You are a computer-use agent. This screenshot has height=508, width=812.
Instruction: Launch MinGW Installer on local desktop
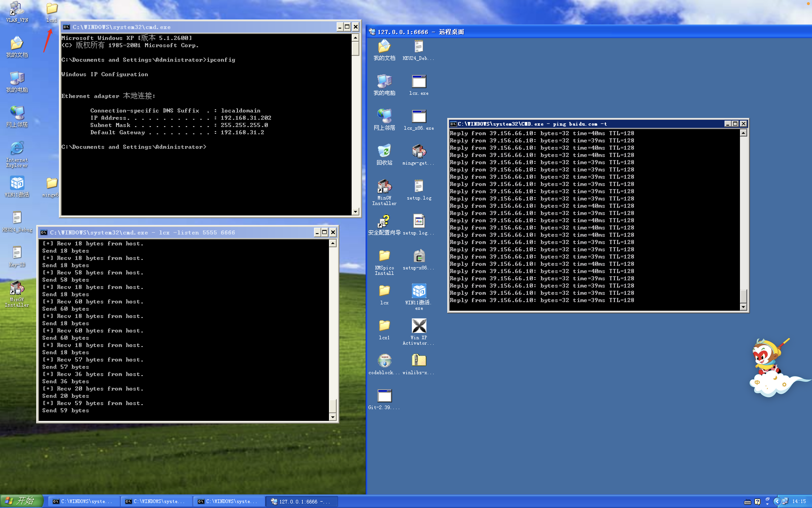[x=17, y=294]
